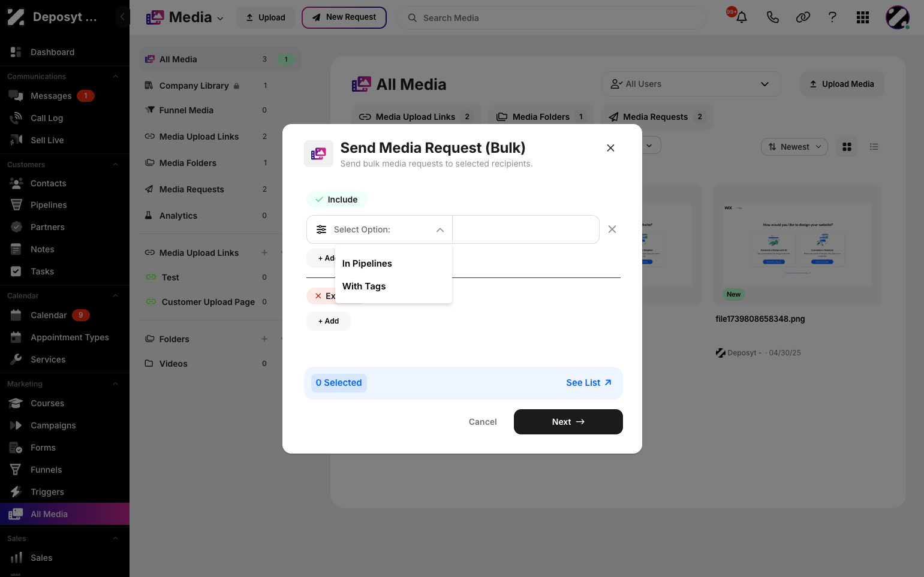This screenshot has height=577, width=924.
Task: Remove the include filter row with X
Action: point(612,229)
